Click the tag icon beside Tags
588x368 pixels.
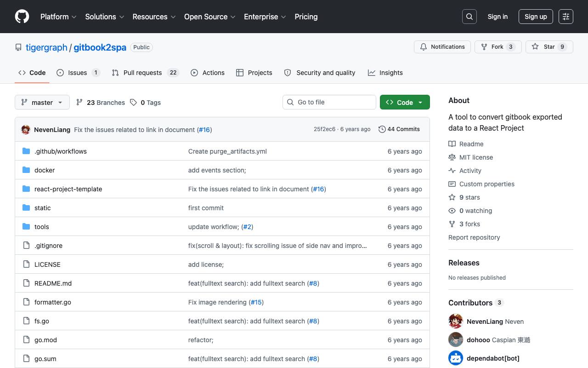[x=133, y=103]
